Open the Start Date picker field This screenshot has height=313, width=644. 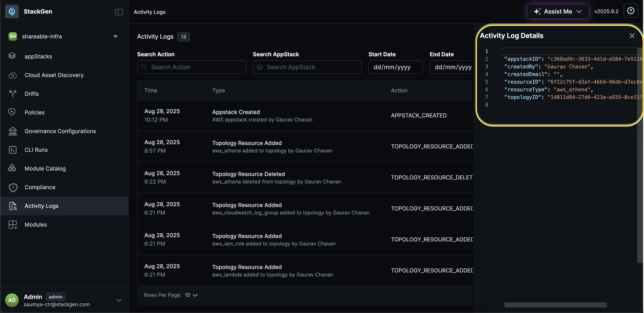[396, 67]
